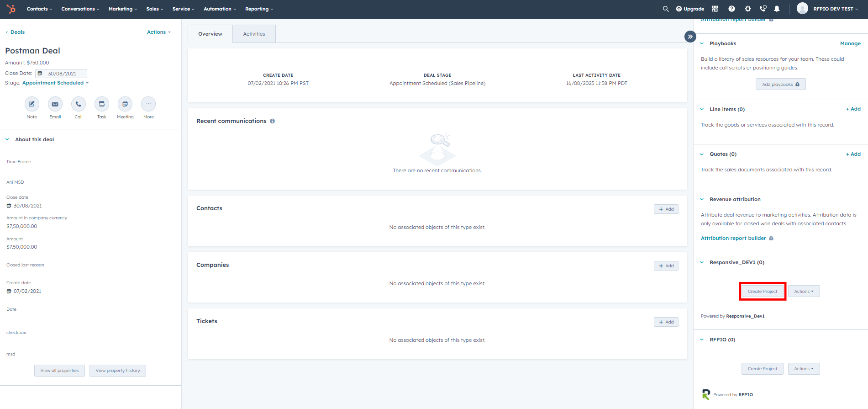Open the deal Actions dropdown
Screen dimensions: 868x409
159,32
